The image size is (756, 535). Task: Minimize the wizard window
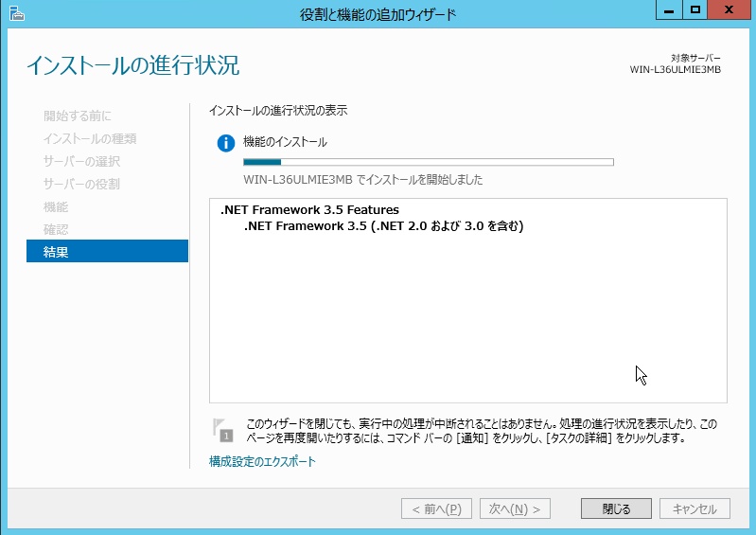[x=669, y=10]
